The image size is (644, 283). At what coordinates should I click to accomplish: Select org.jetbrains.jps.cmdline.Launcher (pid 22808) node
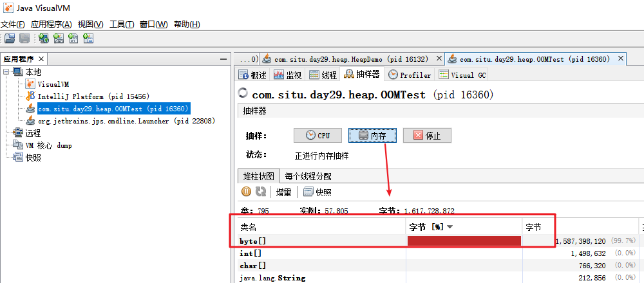click(126, 121)
